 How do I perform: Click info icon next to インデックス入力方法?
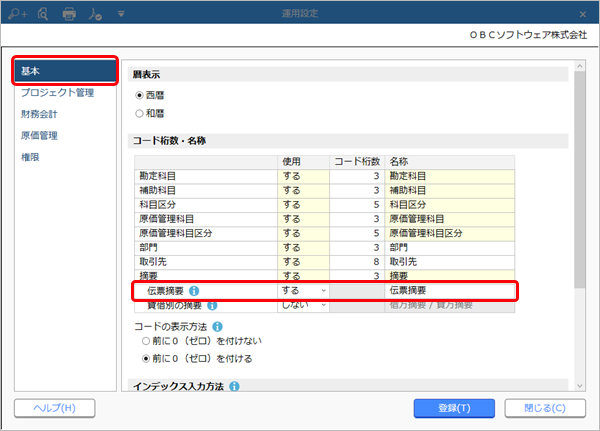pos(234,386)
